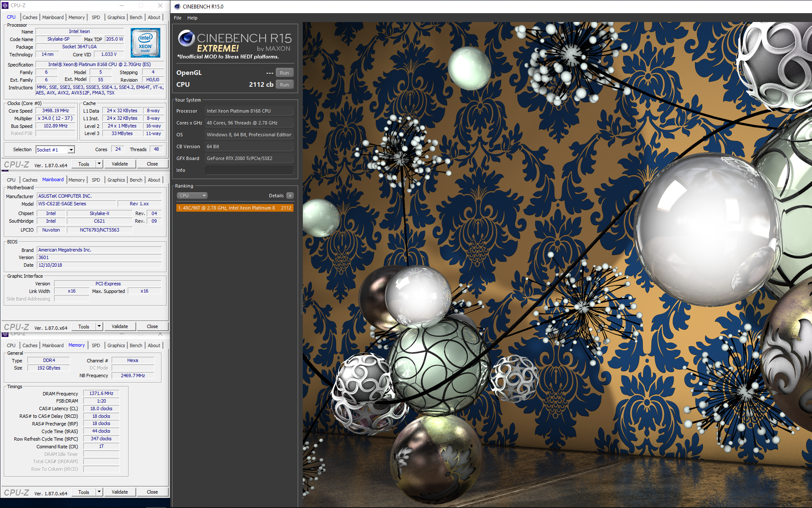
Task: Click the GFX Board GeForce RTX 2080 Ti field
Action: point(249,158)
